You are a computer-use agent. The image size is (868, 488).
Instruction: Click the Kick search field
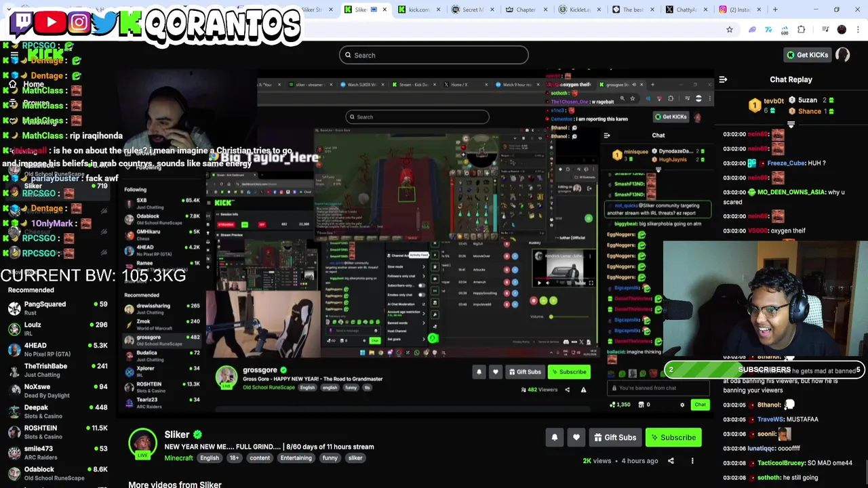(x=434, y=55)
